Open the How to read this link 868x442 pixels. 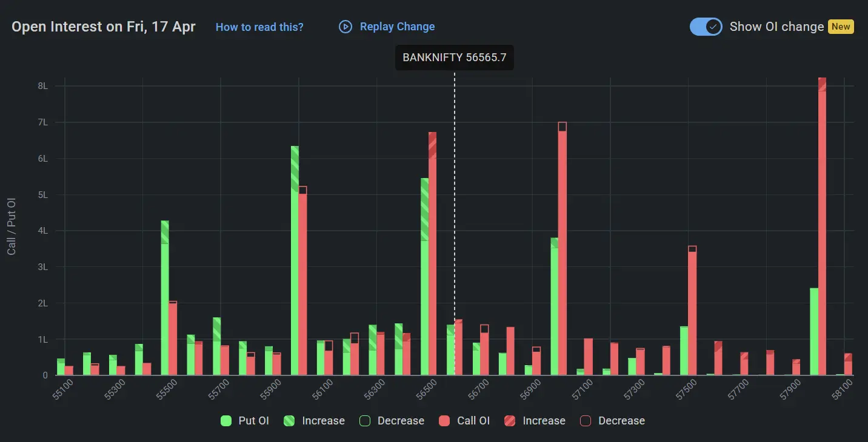click(x=259, y=27)
